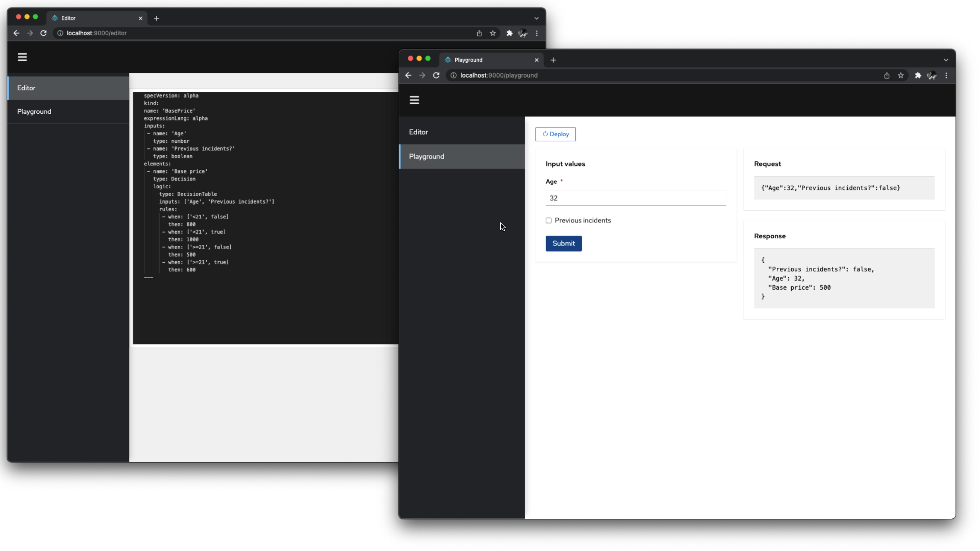Select Editor in Playground window sidebar

click(418, 132)
